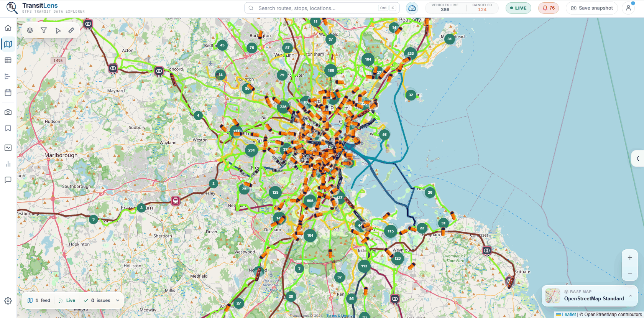Zoom in the map with plus

[630, 258]
